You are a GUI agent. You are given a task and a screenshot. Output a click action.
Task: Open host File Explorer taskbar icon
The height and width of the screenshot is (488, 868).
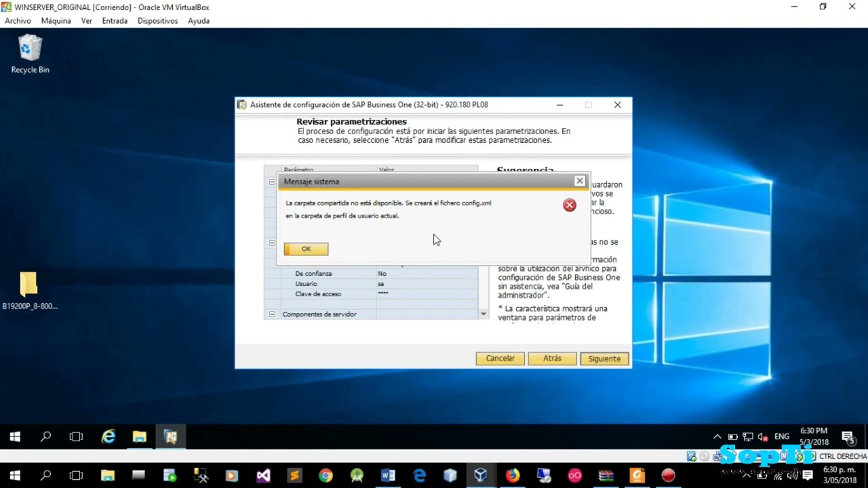107,475
